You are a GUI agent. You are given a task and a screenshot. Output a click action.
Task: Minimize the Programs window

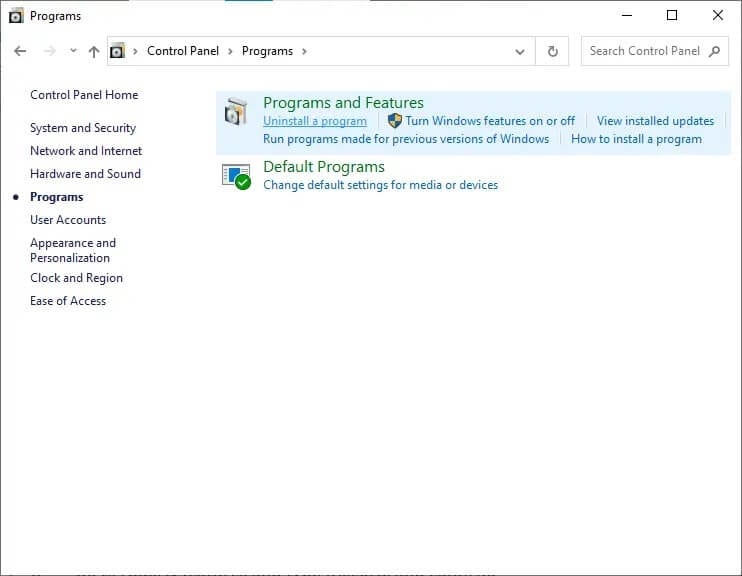pyautogui.click(x=627, y=15)
